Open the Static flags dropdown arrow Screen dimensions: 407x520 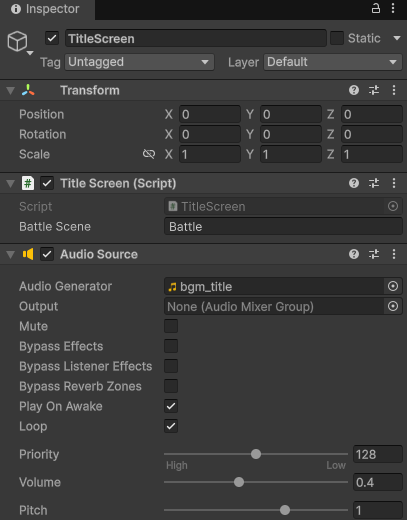(397, 38)
